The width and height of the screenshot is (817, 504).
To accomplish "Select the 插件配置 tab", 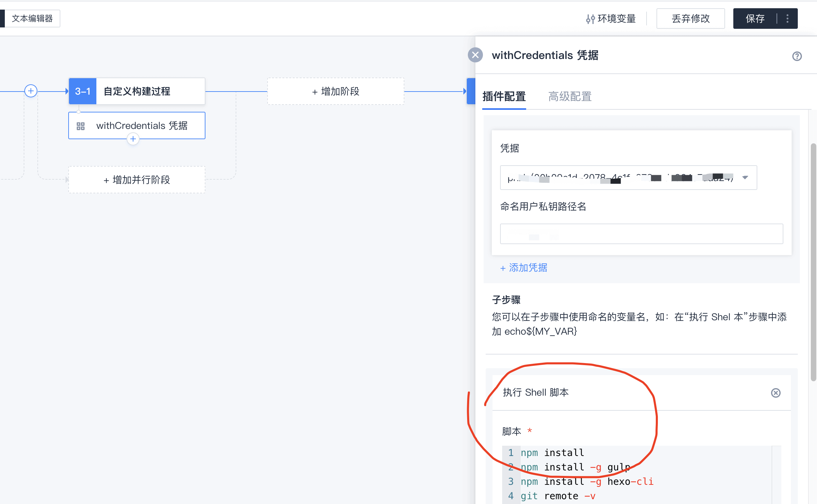I will (504, 96).
